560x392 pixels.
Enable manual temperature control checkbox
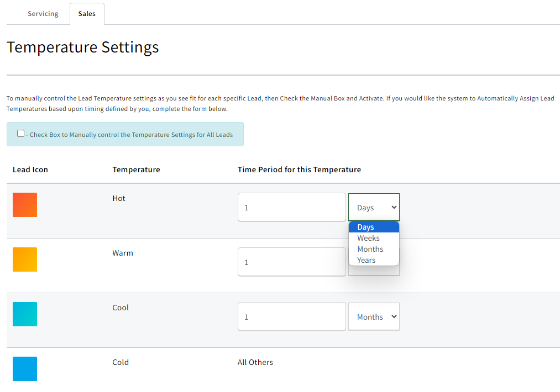pos(21,134)
